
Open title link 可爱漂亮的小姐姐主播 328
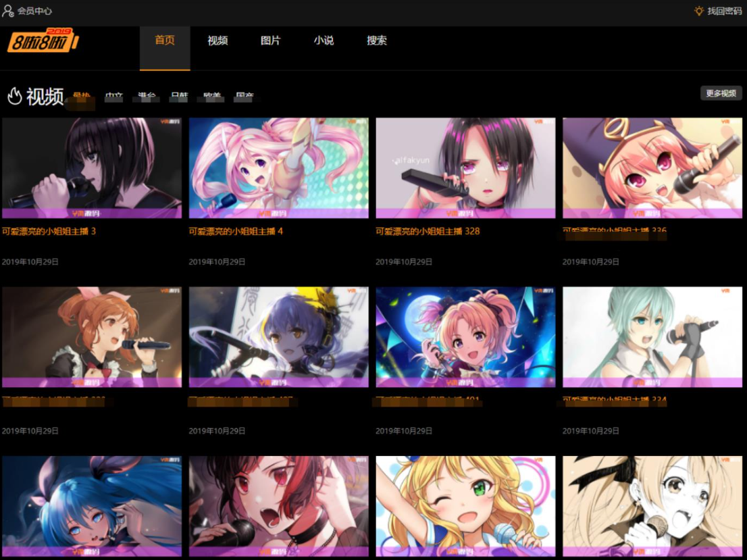[x=428, y=231]
